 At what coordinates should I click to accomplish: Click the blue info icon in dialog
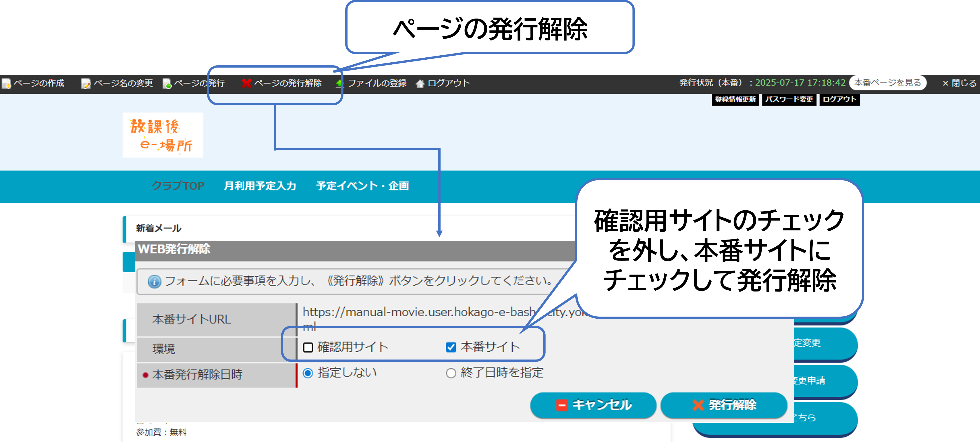click(154, 281)
